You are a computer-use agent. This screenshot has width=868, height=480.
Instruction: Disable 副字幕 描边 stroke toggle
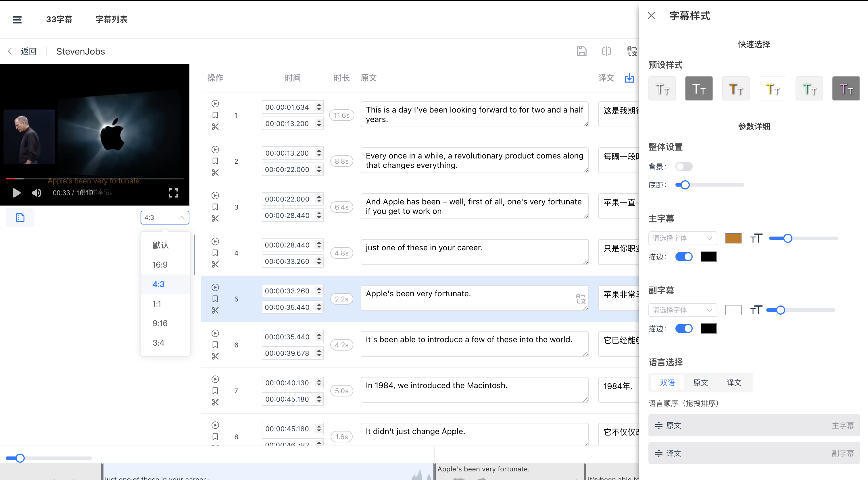click(684, 328)
